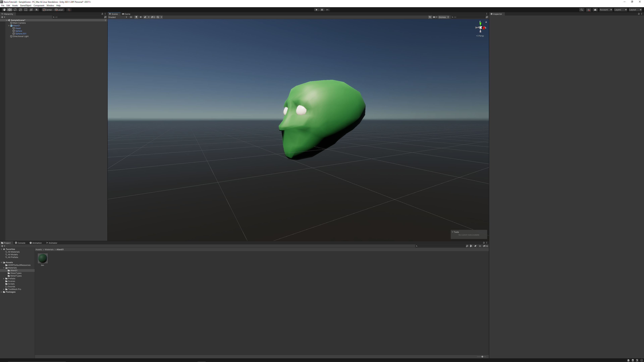Save search favorite star icon
This screenshot has width=644, height=362.
480,246
